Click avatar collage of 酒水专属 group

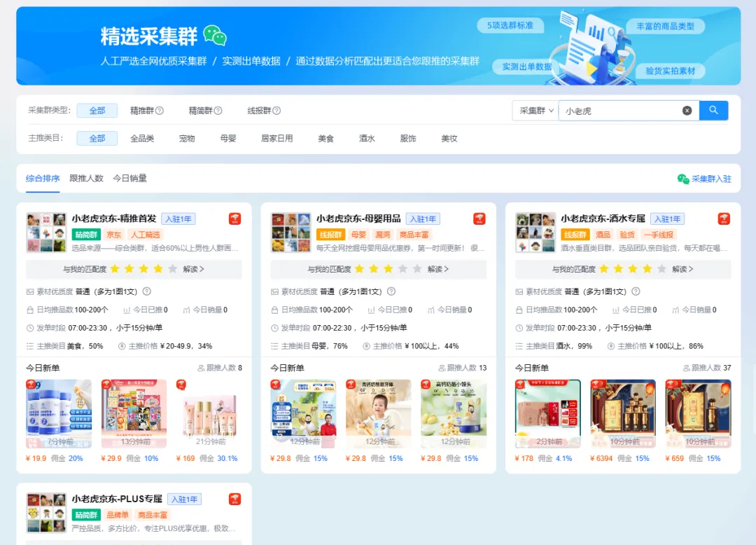click(x=535, y=233)
